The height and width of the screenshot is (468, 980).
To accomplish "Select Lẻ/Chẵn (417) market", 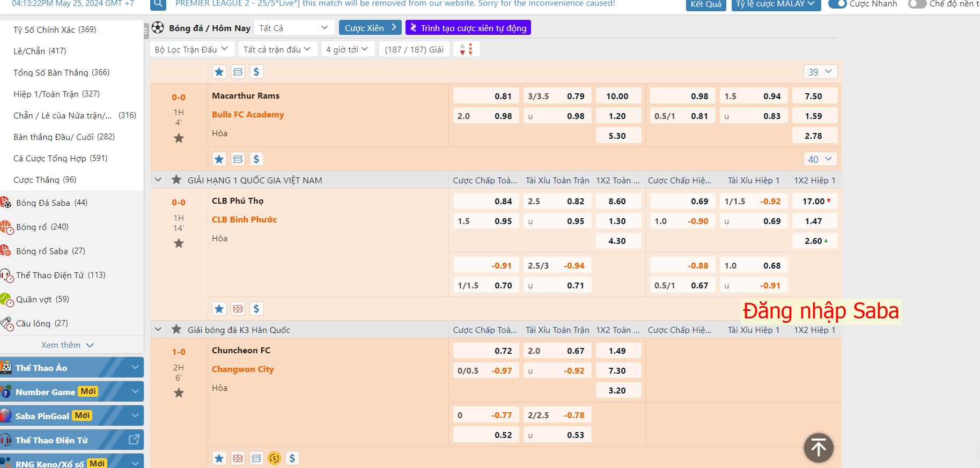I will point(40,51).
